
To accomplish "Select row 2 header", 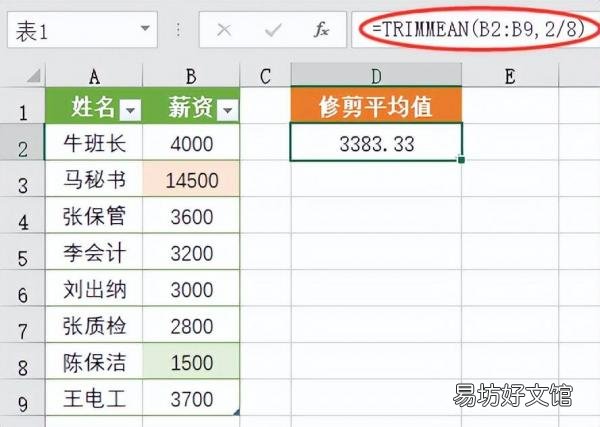I will (23, 142).
